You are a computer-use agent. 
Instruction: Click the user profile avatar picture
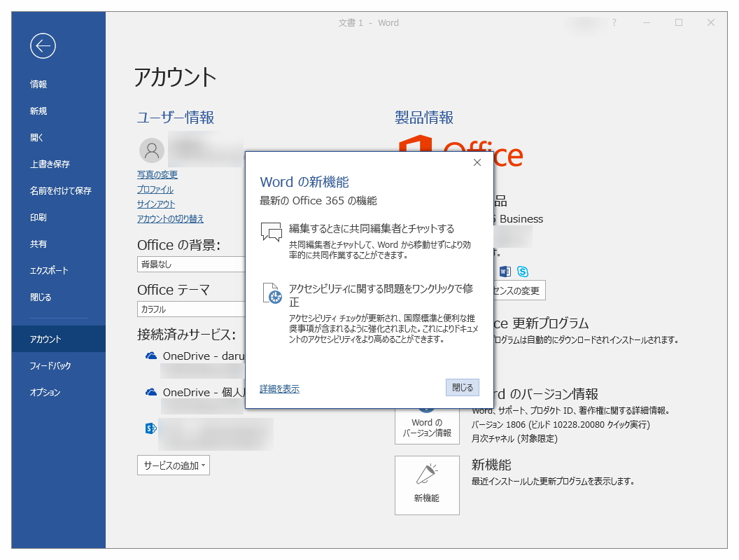(x=151, y=150)
